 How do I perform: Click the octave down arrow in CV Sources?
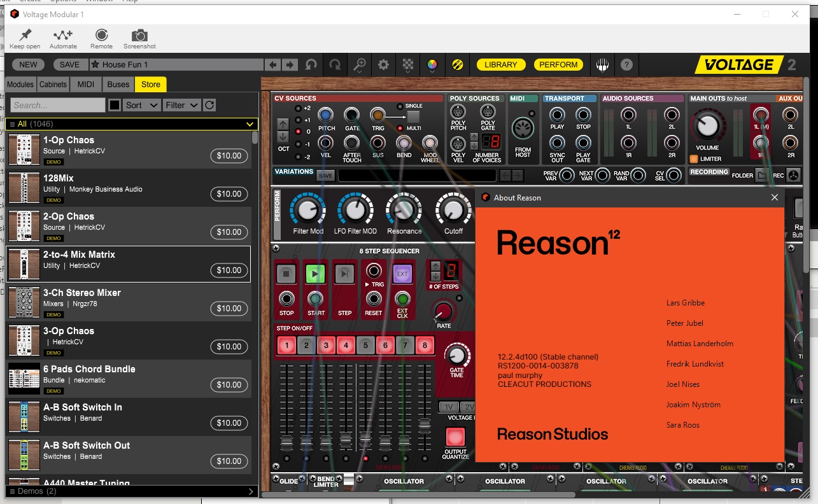(x=283, y=137)
